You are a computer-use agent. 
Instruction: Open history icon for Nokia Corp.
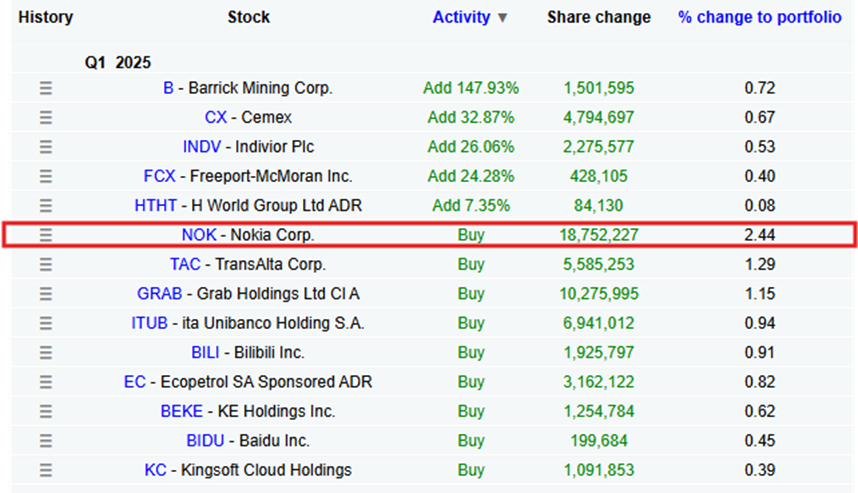coord(45,236)
